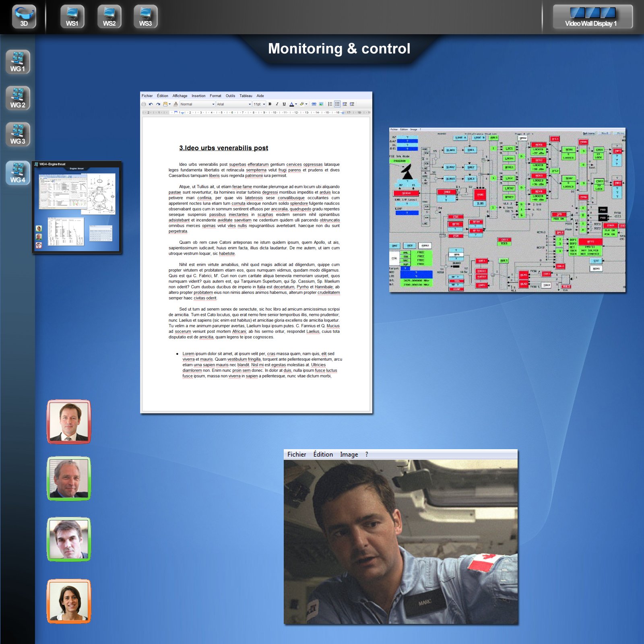Open the Insertion menu
The image size is (644, 644).
click(x=198, y=96)
